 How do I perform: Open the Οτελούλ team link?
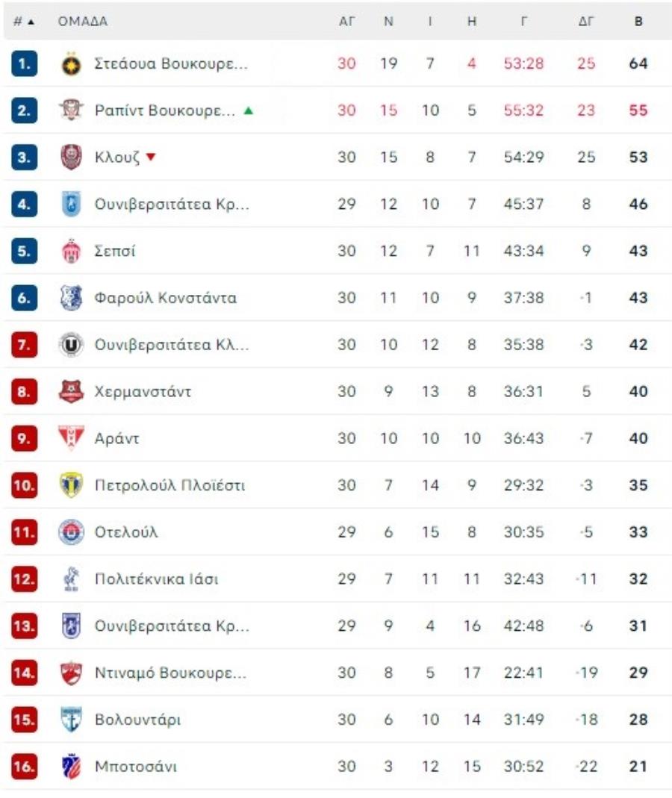click(126, 532)
